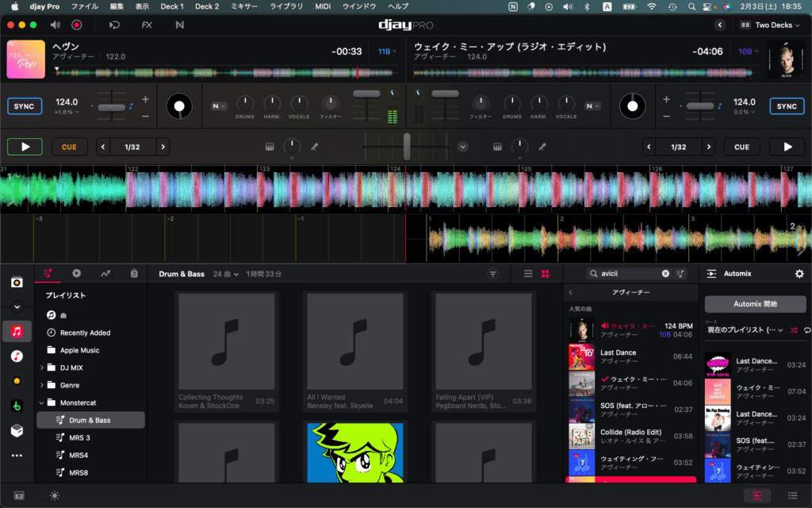Click the orange CUE button on Deck 1
This screenshot has width=812, height=508.
(x=70, y=147)
